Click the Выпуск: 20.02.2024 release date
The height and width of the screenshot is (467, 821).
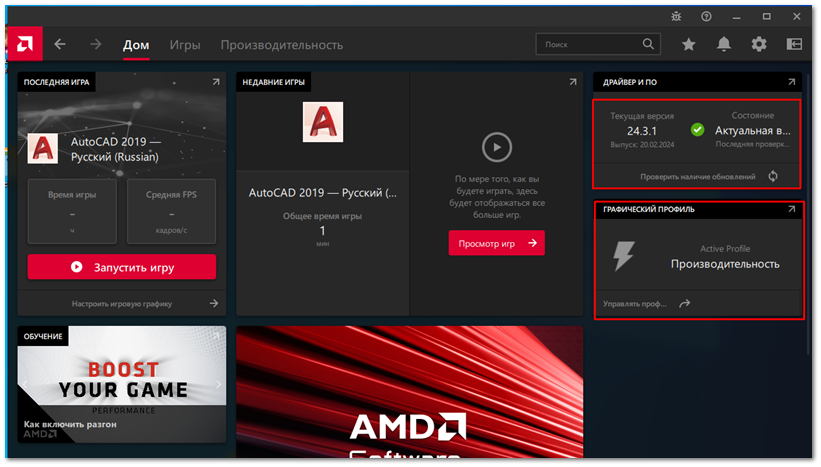(x=642, y=145)
